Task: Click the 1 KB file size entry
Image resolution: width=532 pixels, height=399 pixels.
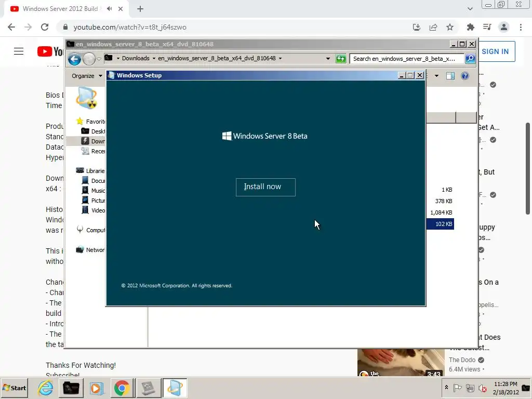Action: 447,190
